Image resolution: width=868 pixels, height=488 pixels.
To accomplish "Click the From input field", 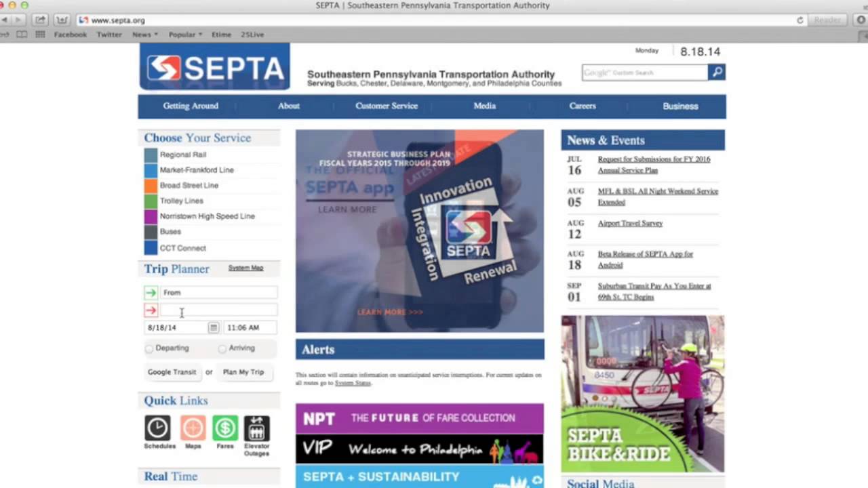I will tap(218, 293).
